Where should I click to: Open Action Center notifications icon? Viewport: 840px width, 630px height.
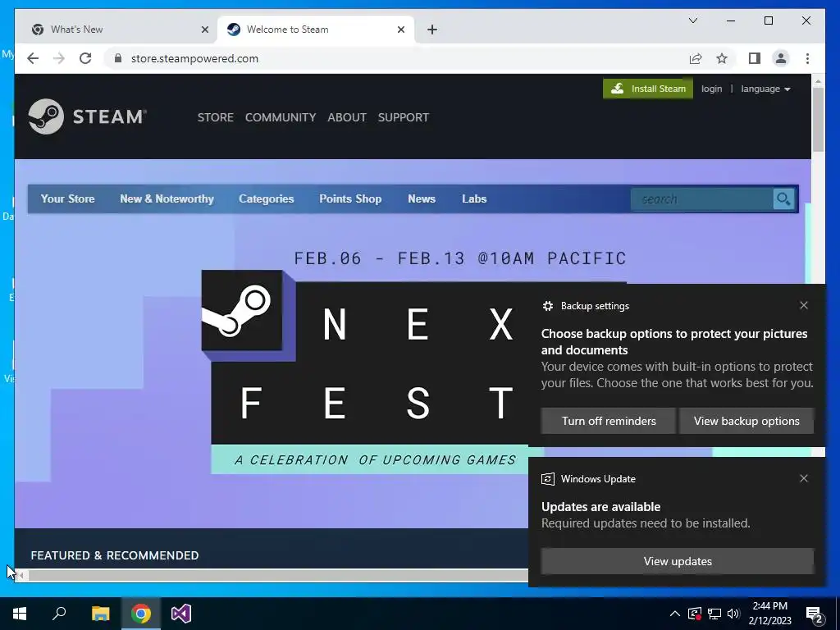[x=815, y=614]
